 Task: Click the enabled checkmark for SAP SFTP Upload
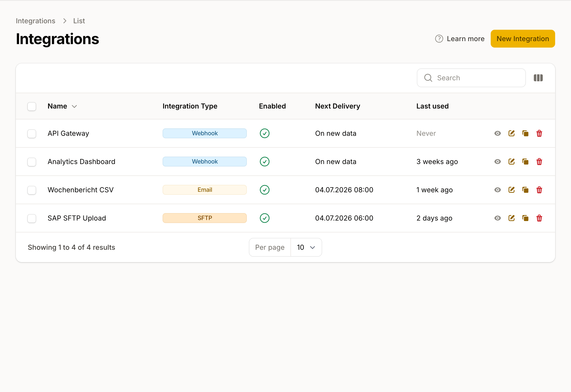point(264,218)
